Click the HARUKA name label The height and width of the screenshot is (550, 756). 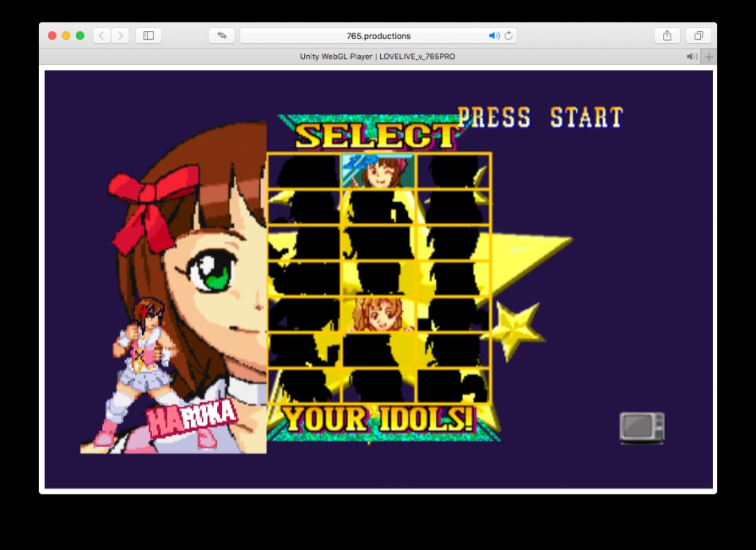coord(192,417)
